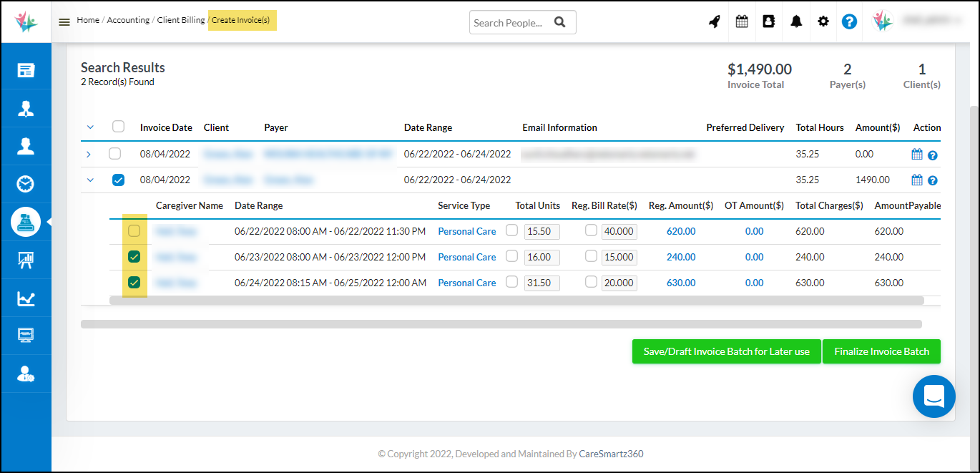Check the 06/22/2022 caregiver row checkbox
The image size is (980, 473).
coord(134,231)
